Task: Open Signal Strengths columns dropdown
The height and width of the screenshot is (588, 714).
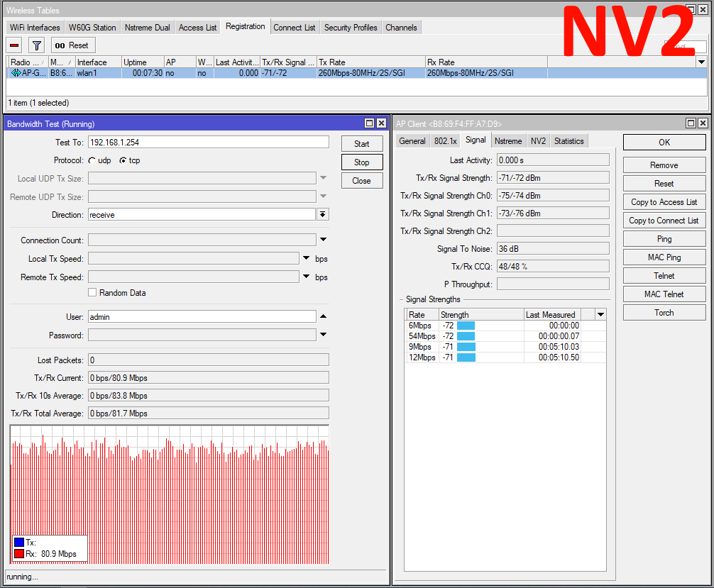Action: [x=600, y=314]
